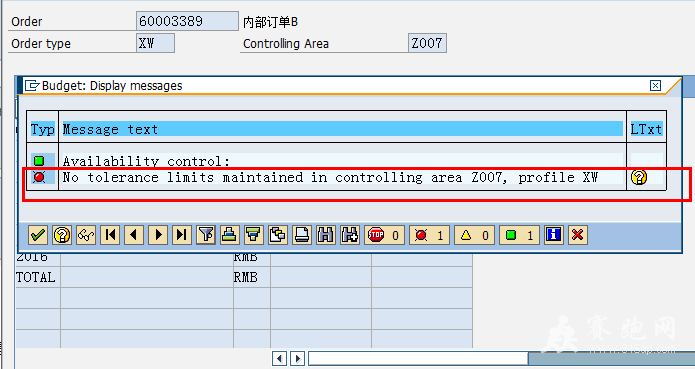Image resolution: width=695 pixels, height=369 pixels.
Task: Click the Order type field XW
Action: (x=156, y=43)
